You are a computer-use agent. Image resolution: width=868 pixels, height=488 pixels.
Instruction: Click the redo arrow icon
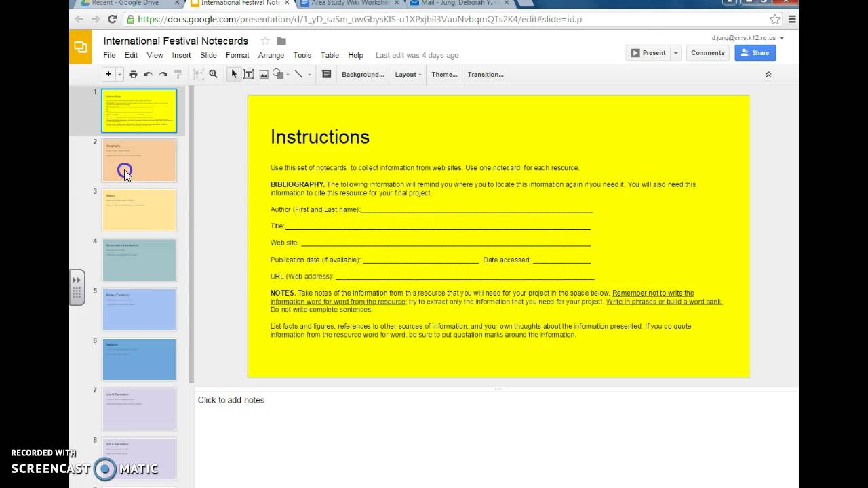point(163,75)
